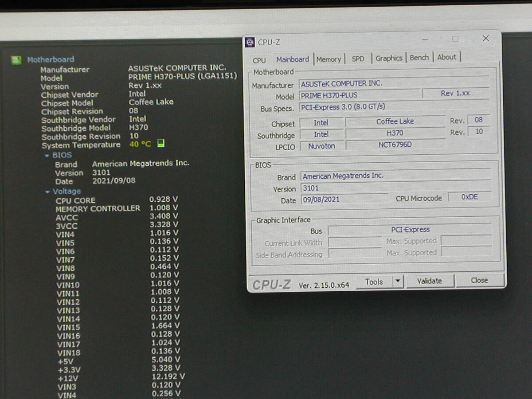Click the Chipset Model Coffee Lake in left panel

pyautogui.click(x=151, y=102)
